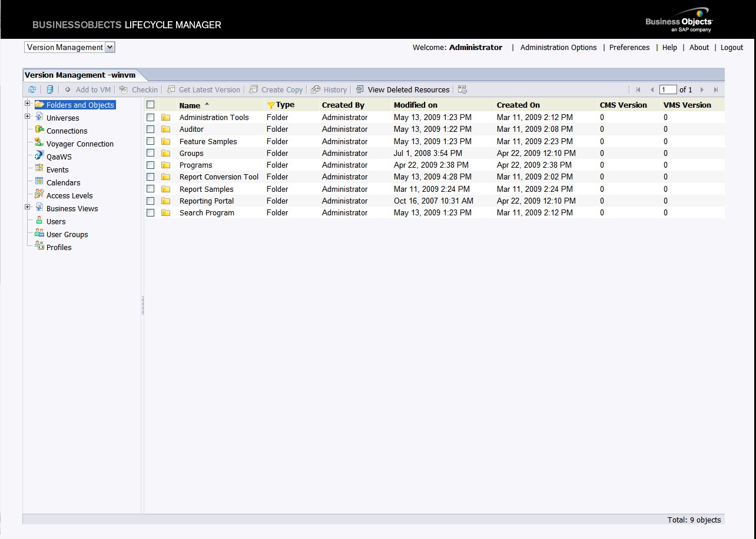Click the Events icon in the tree
This screenshot has height=539, width=756.
39,169
